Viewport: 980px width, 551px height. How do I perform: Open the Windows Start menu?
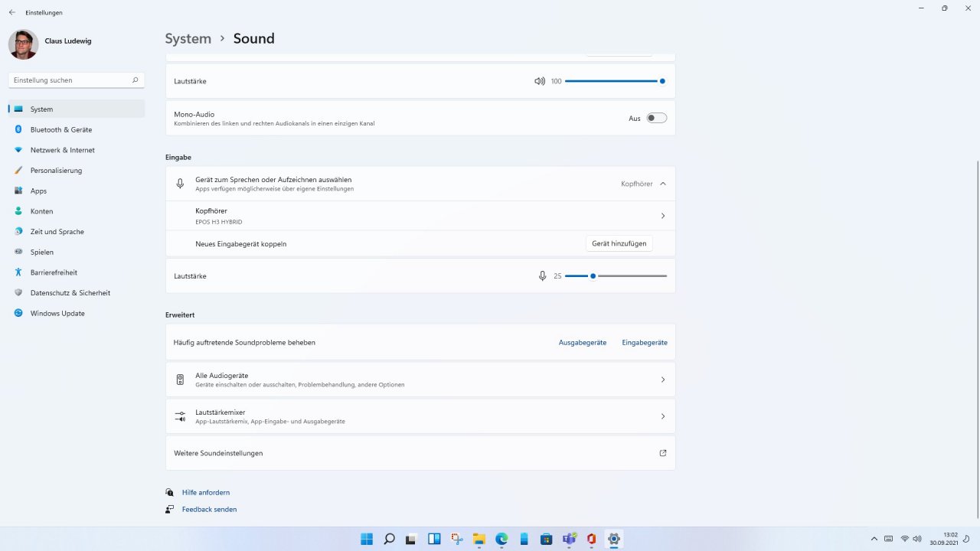click(x=367, y=539)
